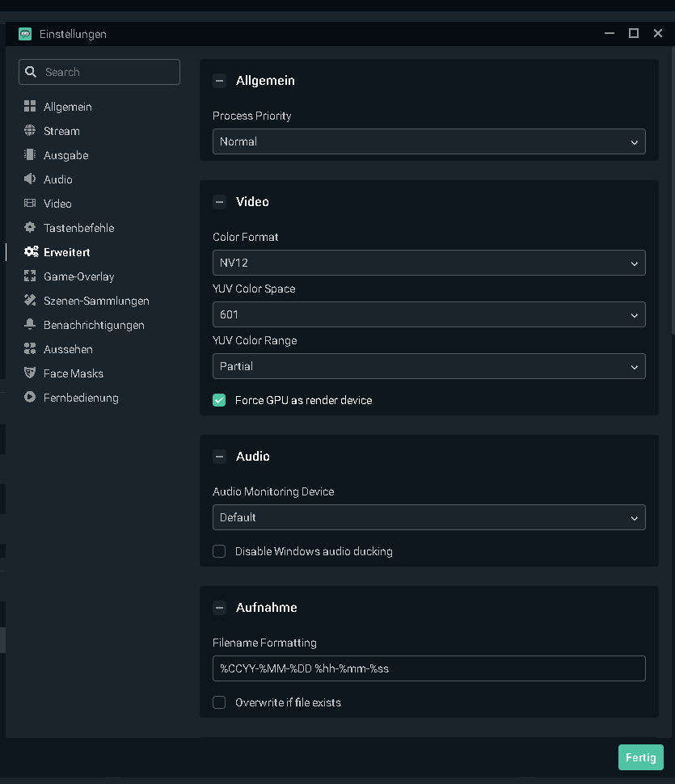
Task: Click the Video film icon
Action: tap(30, 204)
